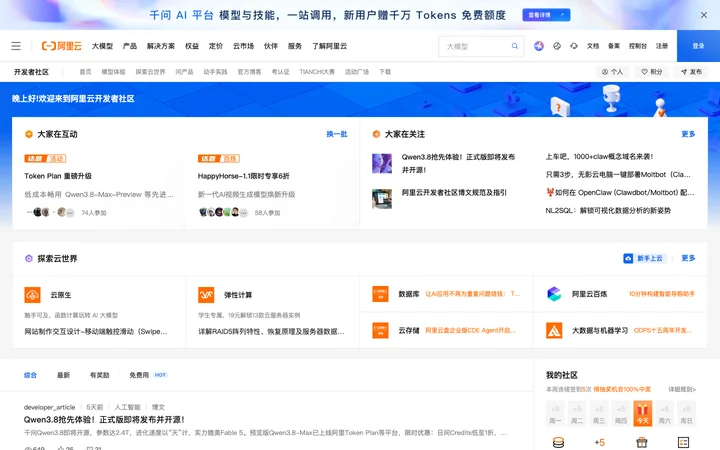Click the 大数据与机器学习 icon
The image size is (720, 450).
pyautogui.click(x=554, y=330)
